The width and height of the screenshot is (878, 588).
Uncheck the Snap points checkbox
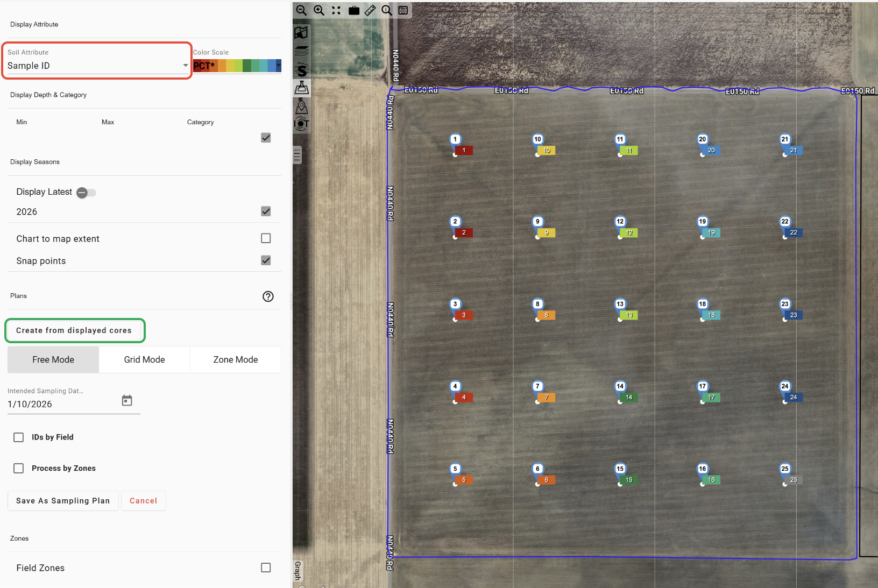[x=266, y=260]
